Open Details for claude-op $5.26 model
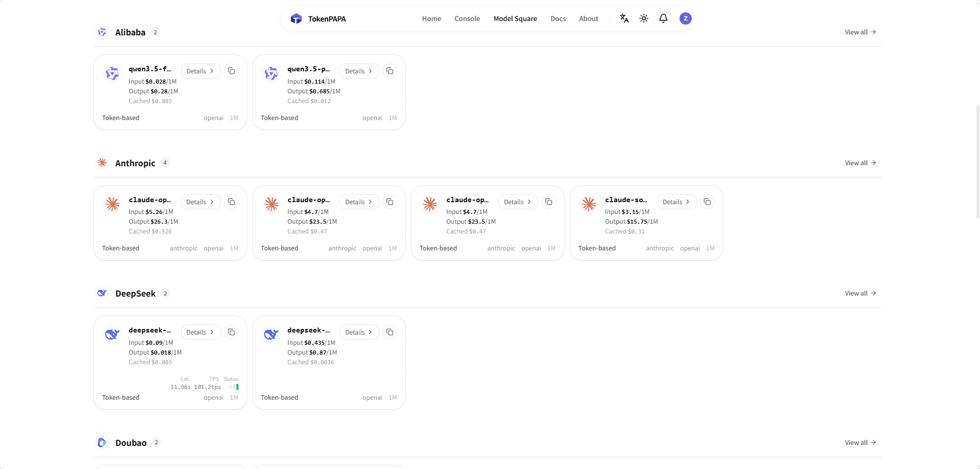Screen dimensions: 980x469 (201, 202)
